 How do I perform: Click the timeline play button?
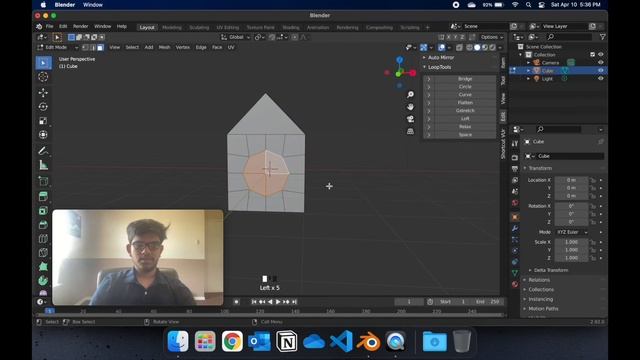click(x=278, y=302)
